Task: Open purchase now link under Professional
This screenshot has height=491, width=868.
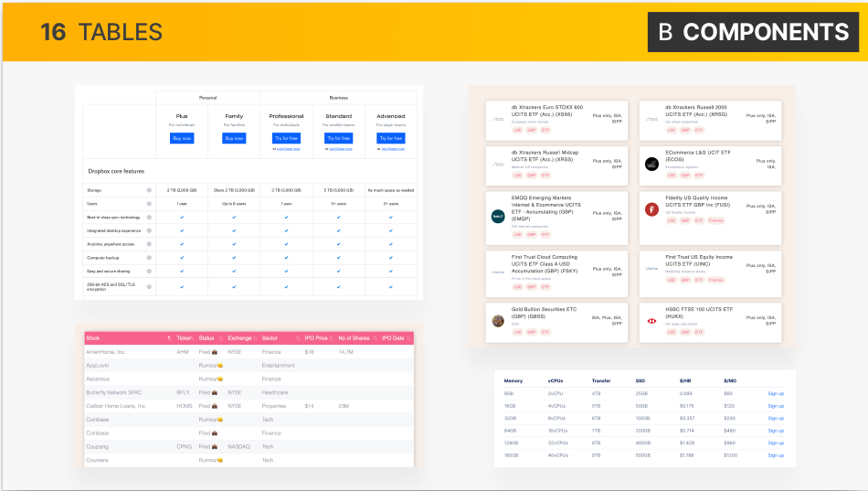Action: click(x=289, y=148)
